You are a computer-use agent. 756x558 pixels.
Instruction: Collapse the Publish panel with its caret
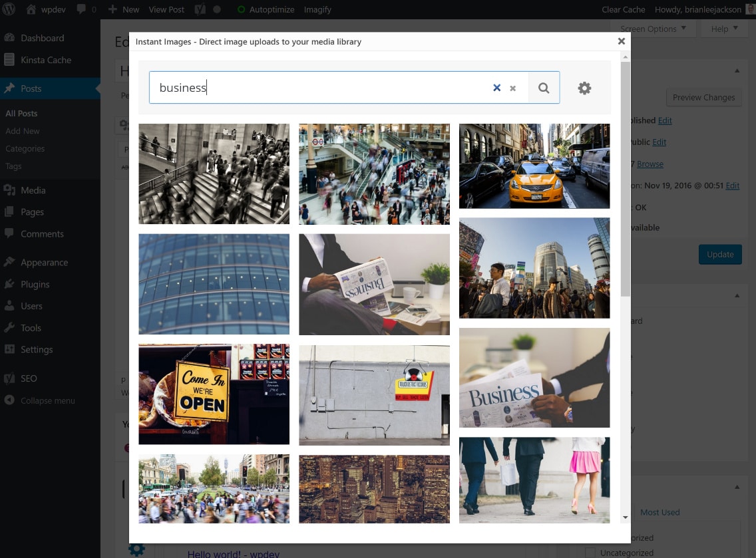pyautogui.click(x=737, y=70)
